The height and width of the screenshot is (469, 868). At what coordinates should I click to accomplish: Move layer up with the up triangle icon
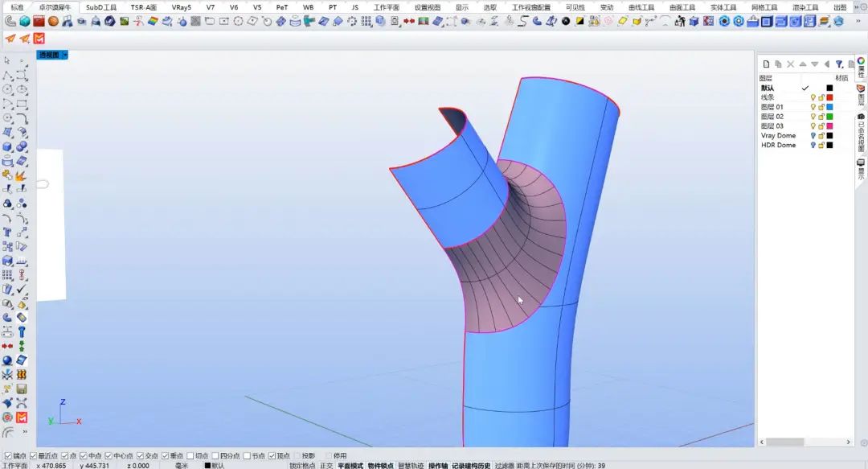[802, 64]
